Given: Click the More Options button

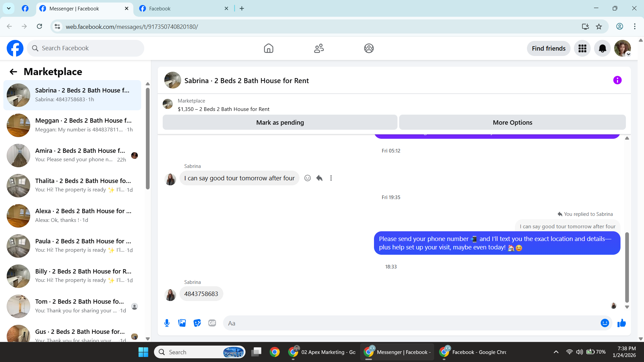Looking at the screenshot, I should click(x=512, y=123).
